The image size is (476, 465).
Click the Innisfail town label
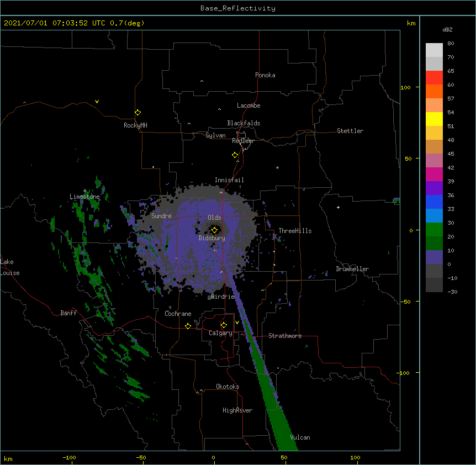pos(229,180)
